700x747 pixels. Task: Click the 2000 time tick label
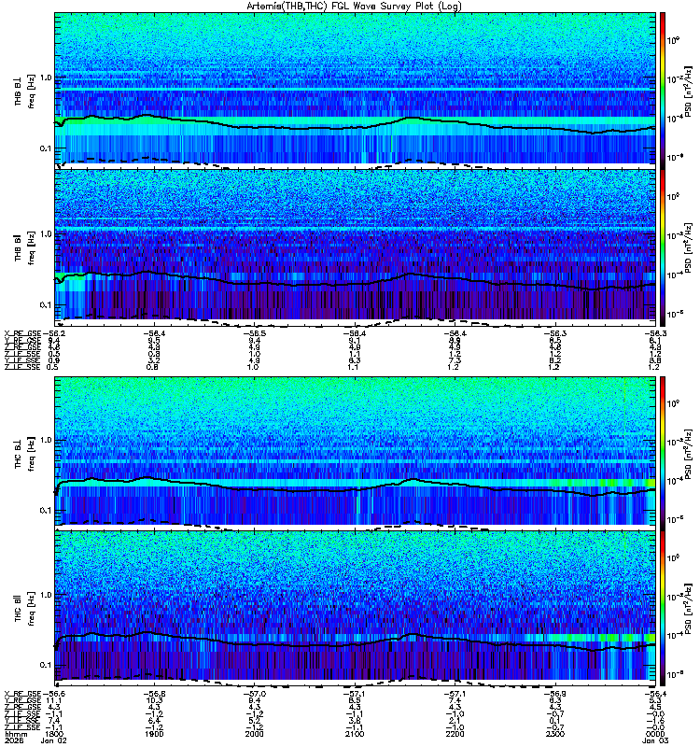click(x=255, y=734)
